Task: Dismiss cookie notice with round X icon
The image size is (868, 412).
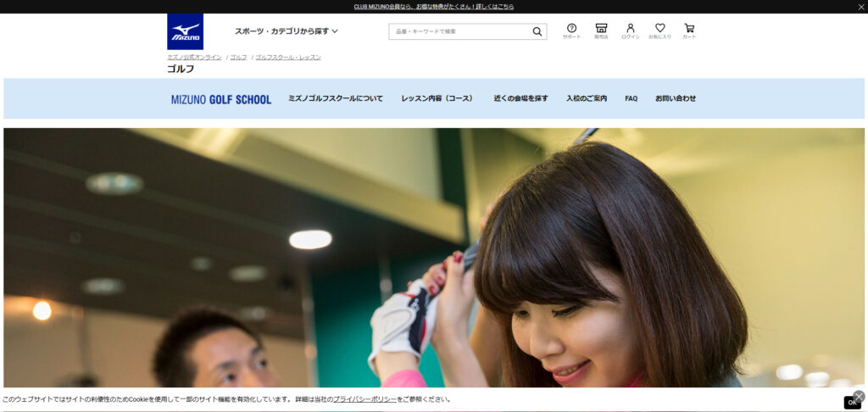Action: coord(859,396)
